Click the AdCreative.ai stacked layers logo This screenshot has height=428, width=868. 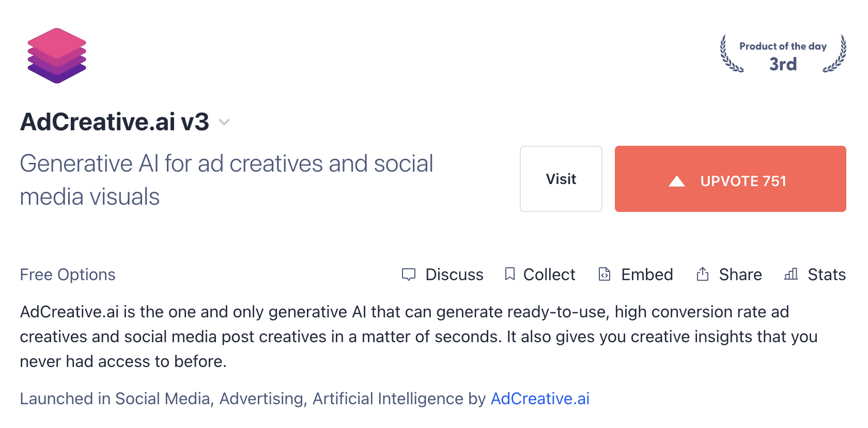(57, 56)
